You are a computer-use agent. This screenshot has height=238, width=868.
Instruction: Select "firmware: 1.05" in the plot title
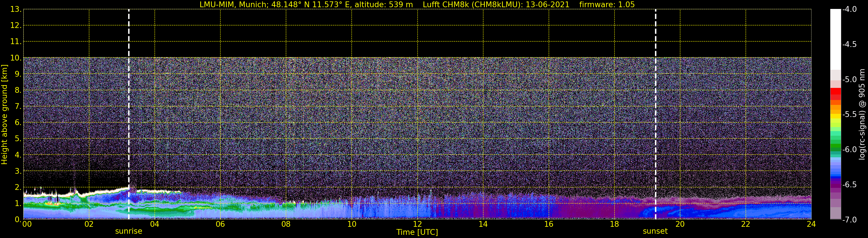(x=607, y=5)
